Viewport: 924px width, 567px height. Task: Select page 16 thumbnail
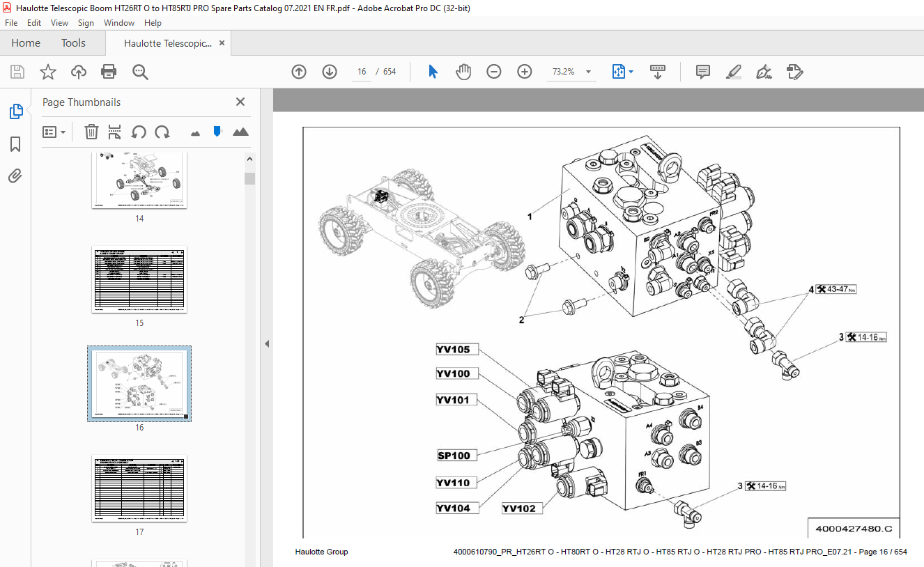click(x=139, y=384)
